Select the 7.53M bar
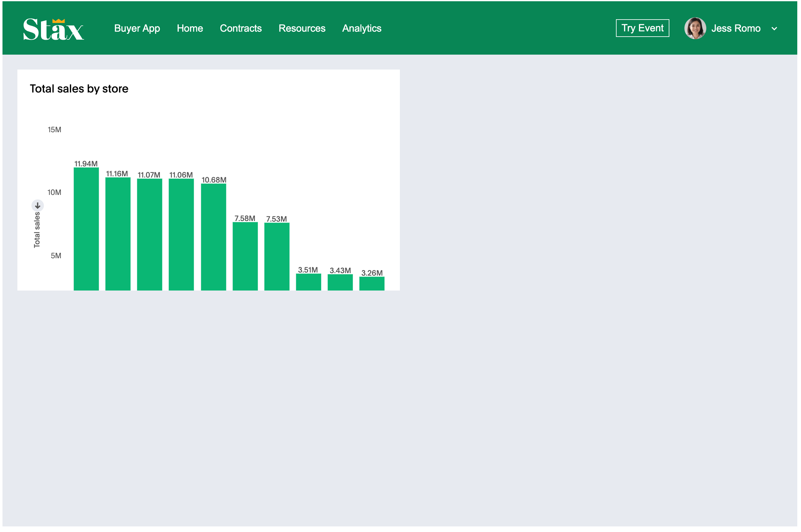801x532 pixels. point(277,257)
